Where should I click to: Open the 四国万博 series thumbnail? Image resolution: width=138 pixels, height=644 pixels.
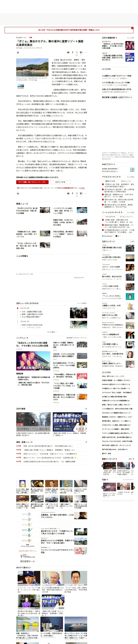[130, 57]
